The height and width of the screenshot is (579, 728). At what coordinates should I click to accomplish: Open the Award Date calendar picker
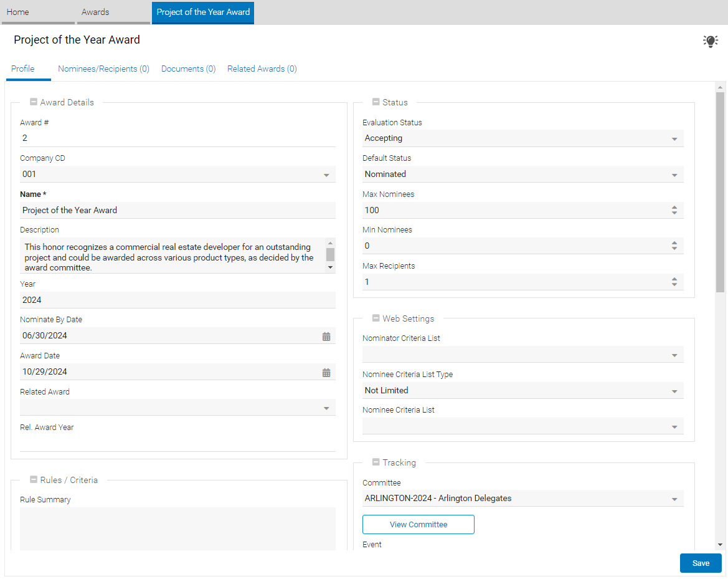(x=326, y=373)
